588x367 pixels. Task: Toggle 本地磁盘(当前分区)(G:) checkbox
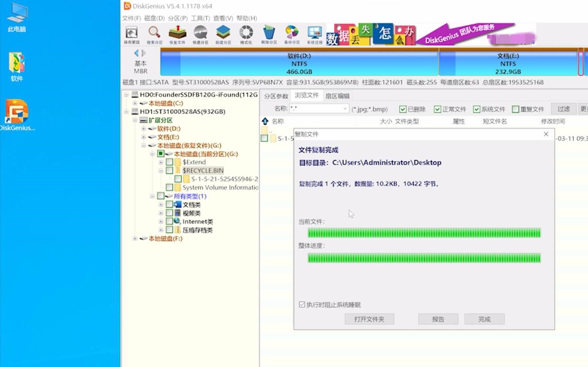point(160,154)
